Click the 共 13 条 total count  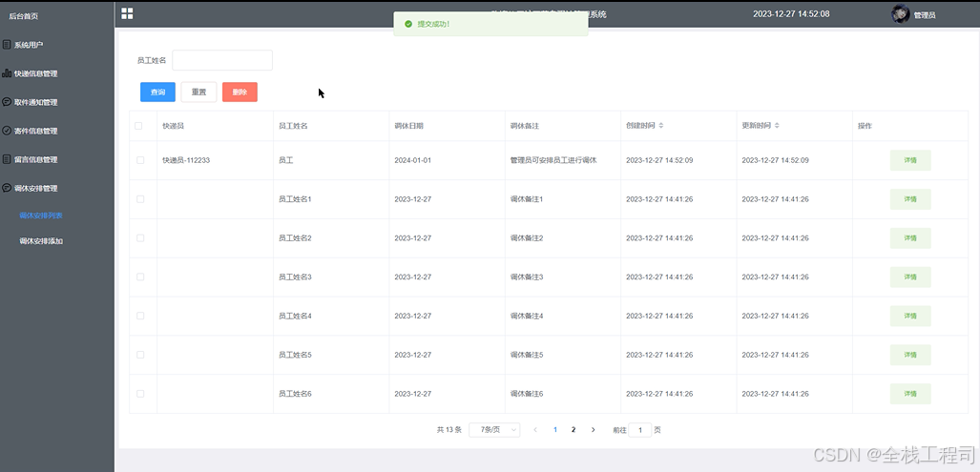coord(448,429)
